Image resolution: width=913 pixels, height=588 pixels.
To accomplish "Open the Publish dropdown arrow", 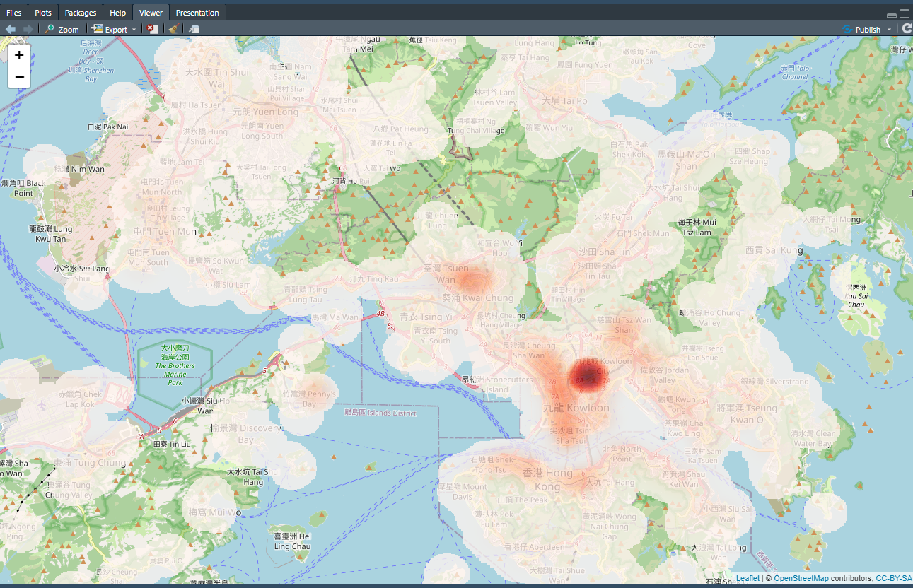I will click(x=889, y=30).
